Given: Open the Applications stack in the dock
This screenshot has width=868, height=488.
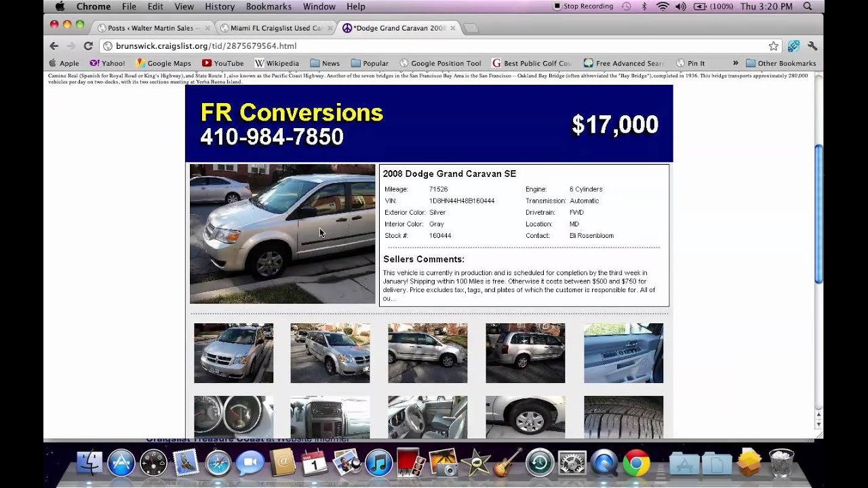Looking at the screenshot, I should 684,464.
